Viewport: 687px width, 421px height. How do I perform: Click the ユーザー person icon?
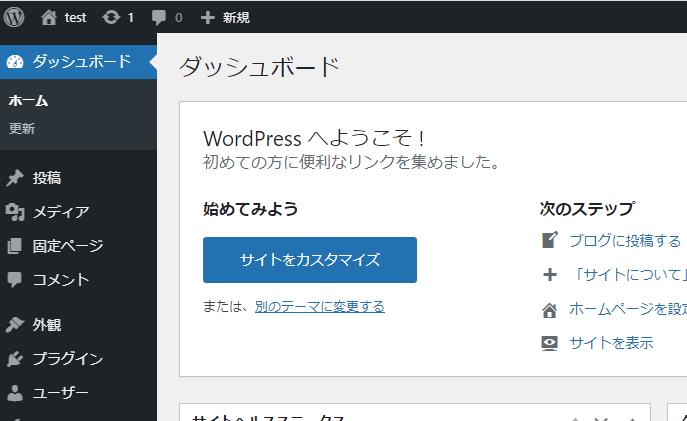(x=15, y=393)
